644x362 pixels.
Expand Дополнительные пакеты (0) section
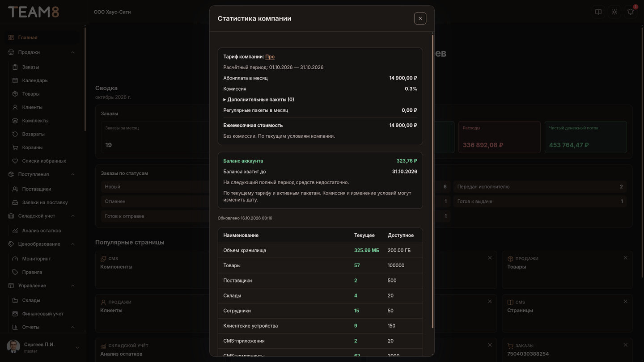tap(258, 100)
